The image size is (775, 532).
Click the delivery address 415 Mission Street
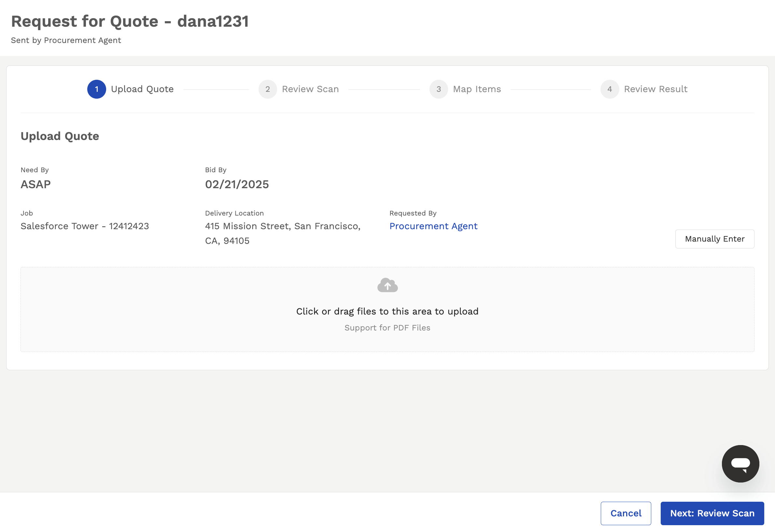pos(283,233)
